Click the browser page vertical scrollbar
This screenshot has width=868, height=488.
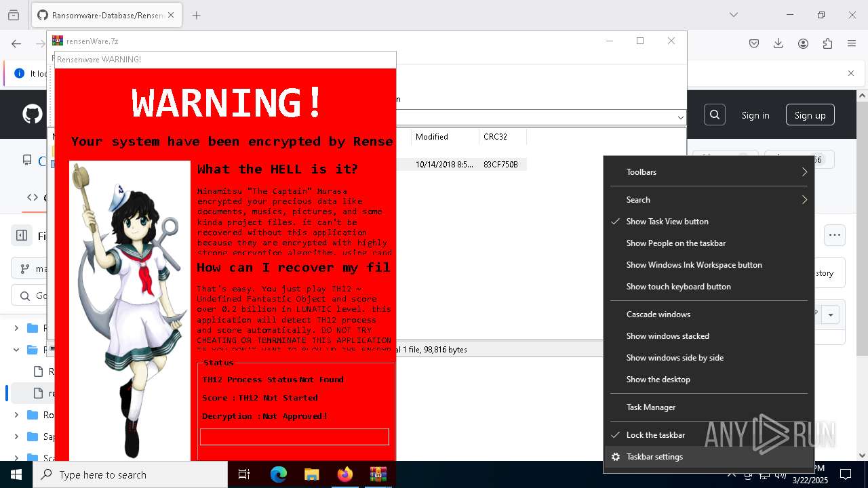point(863,275)
